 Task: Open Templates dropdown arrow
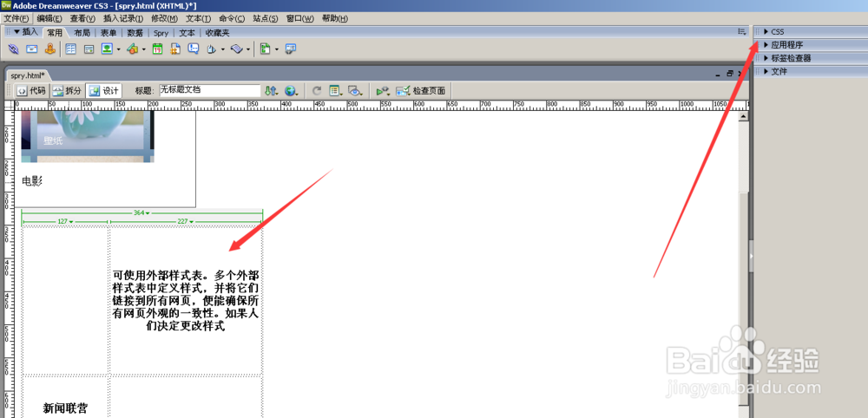(276, 49)
